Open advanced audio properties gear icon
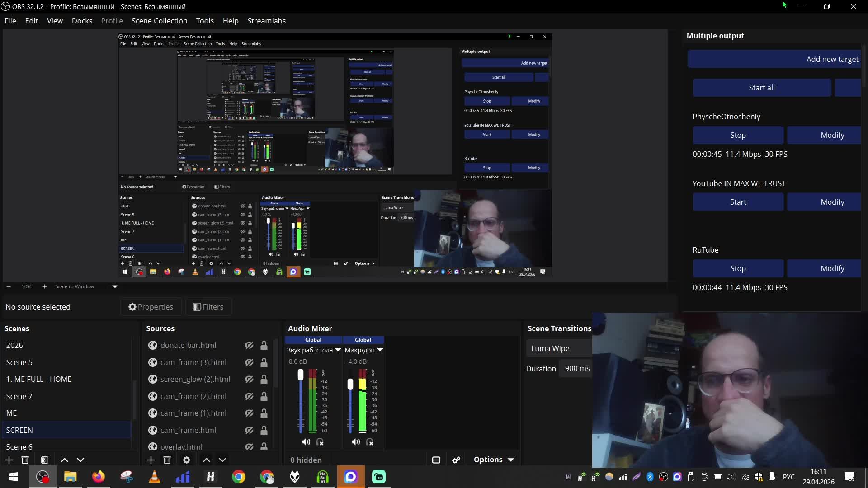The width and height of the screenshot is (868, 488). (x=456, y=460)
